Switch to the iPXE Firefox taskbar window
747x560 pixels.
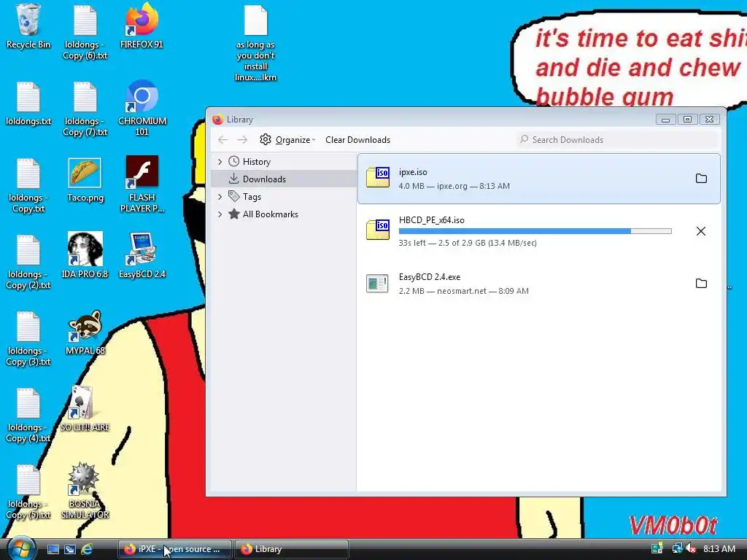(x=175, y=549)
